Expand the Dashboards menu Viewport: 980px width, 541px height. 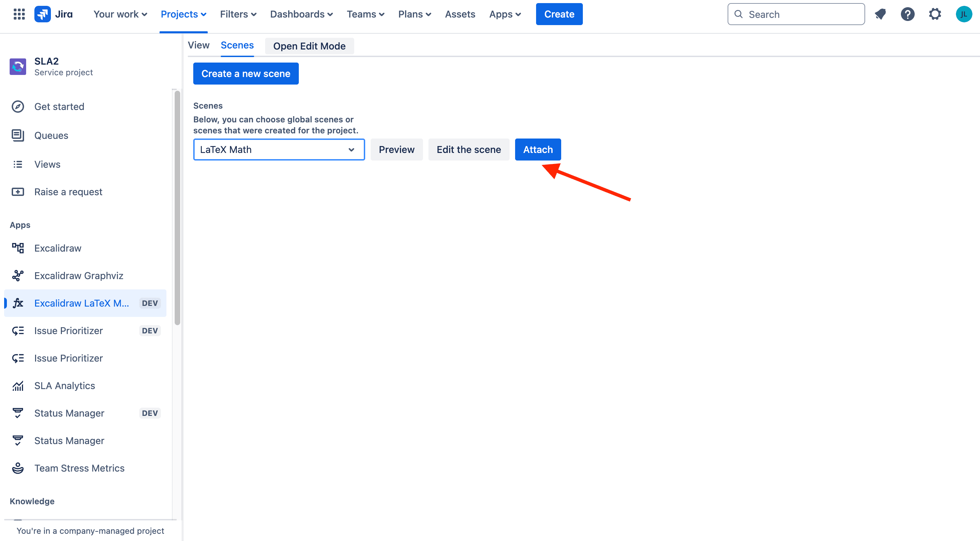[x=301, y=14]
